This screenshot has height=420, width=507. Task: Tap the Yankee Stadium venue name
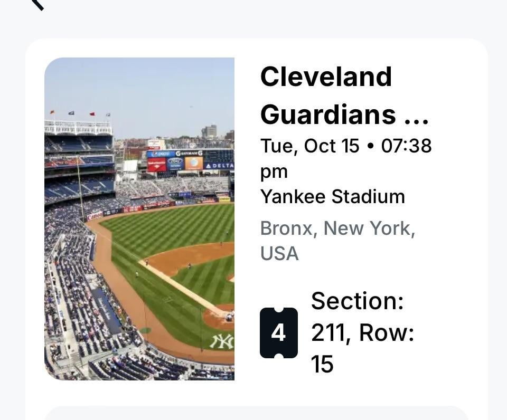[x=332, y=197]
